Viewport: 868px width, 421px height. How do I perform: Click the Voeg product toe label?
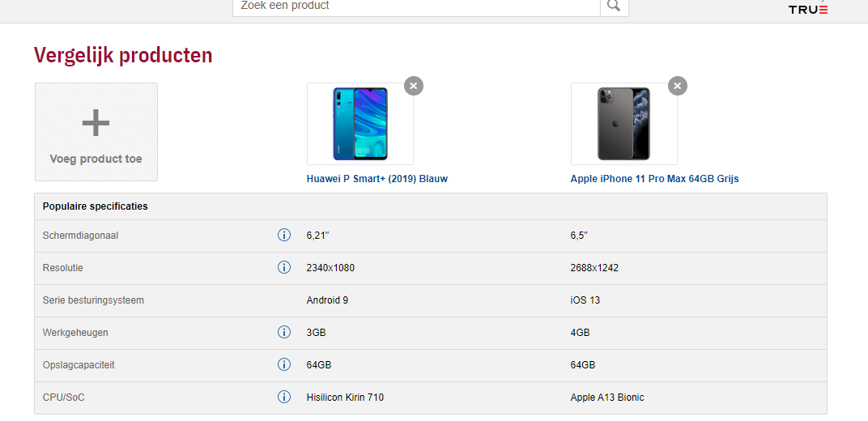(96, 159)
